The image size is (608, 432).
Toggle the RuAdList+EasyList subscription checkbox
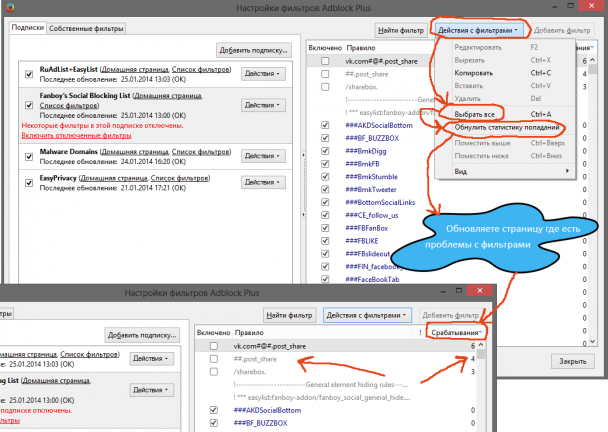(29, 74)
